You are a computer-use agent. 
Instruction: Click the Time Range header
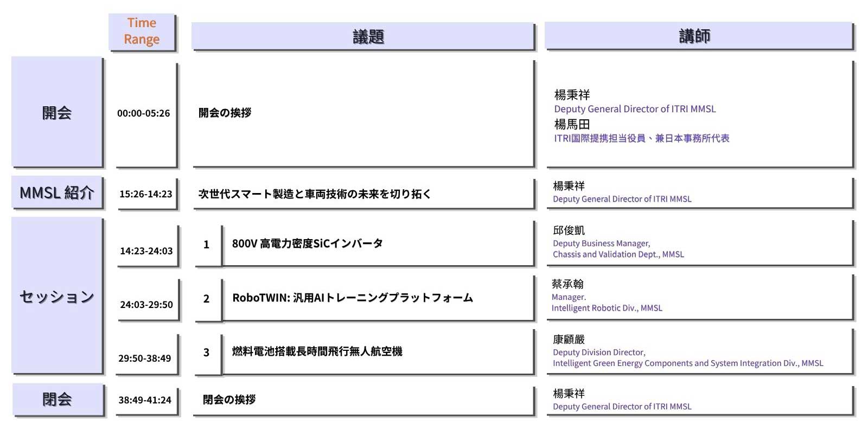pyautogui.click(x=142, y=31)
